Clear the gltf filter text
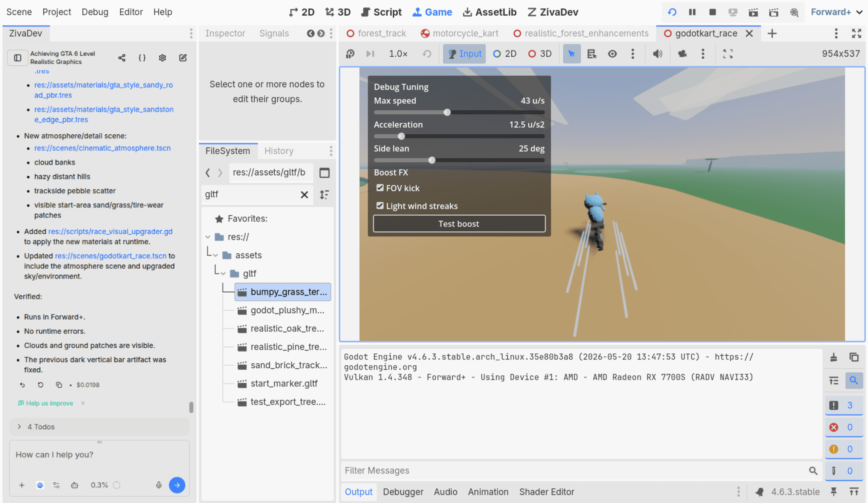This screenshot has width=868, height=503. click(304, 195)
